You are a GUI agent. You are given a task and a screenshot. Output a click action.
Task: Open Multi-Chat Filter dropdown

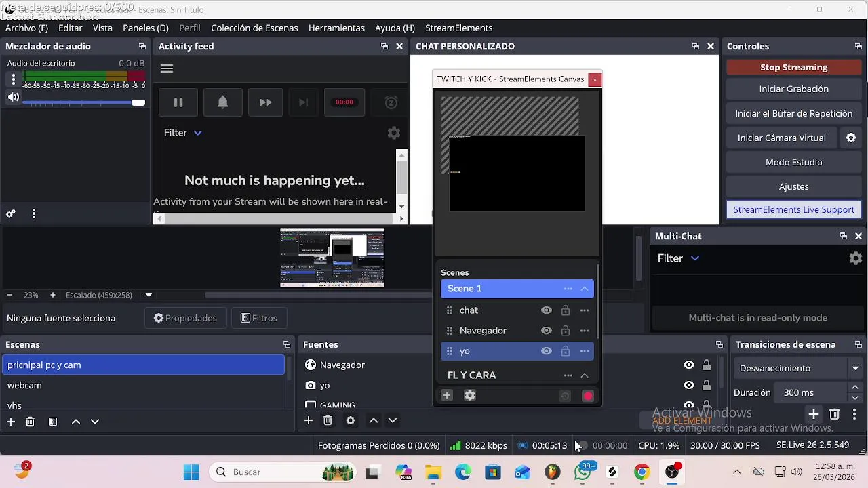pyautogui.click(x=678, y=258)
